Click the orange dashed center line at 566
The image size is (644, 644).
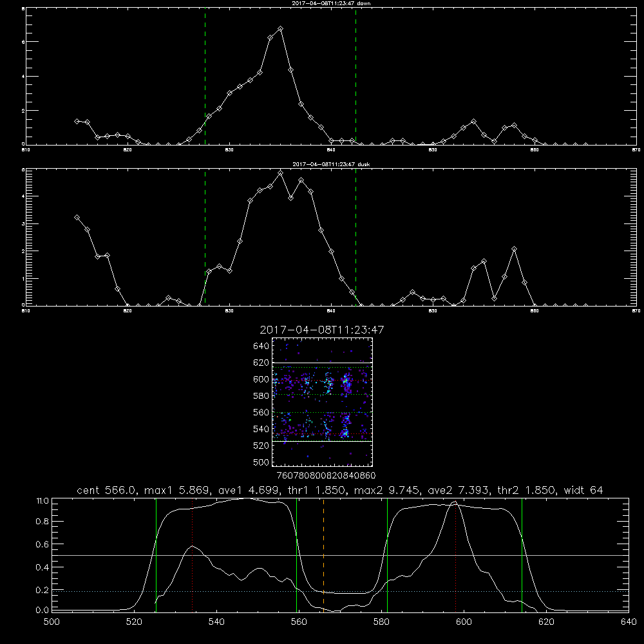click(324, 555)
